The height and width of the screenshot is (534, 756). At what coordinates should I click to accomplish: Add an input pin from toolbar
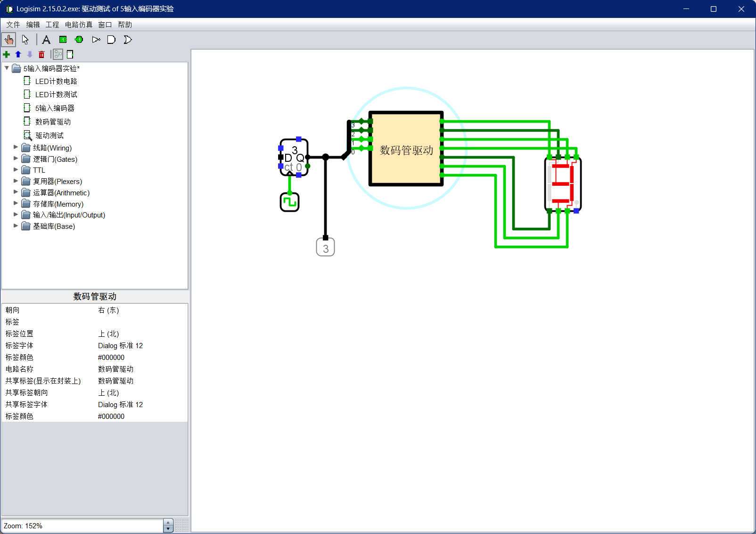pos(63,40)
